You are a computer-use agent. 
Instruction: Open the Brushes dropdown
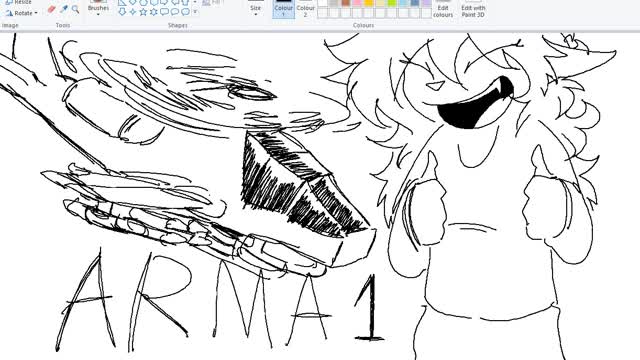coord(98,9)
